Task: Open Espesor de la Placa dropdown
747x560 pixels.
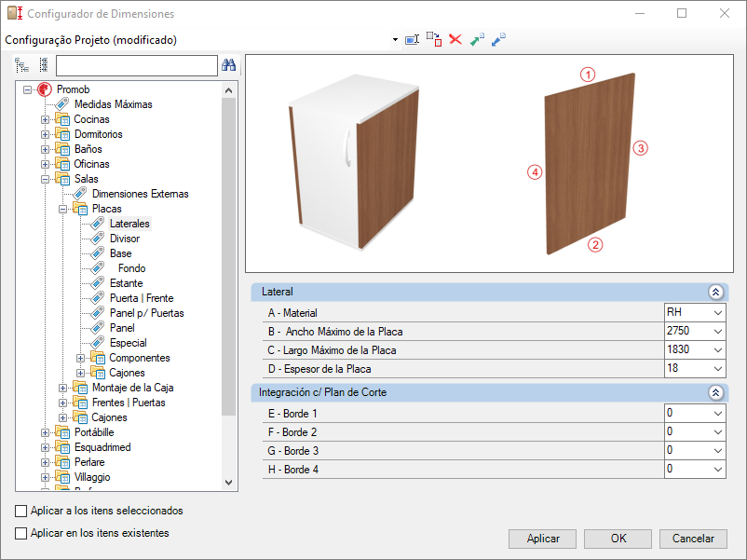Action: [718, 368]
